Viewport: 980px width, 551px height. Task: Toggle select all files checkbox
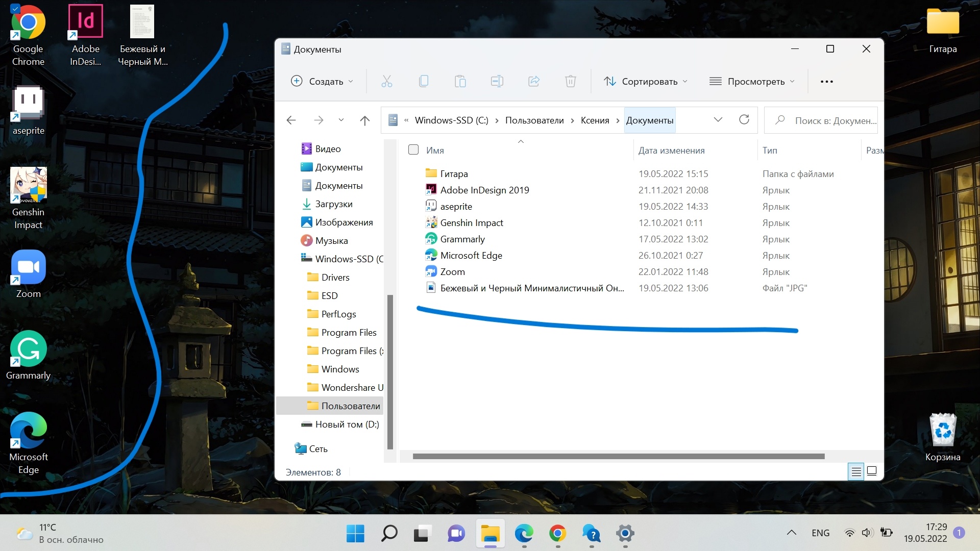pyautogui.click(x=413, y=149)
